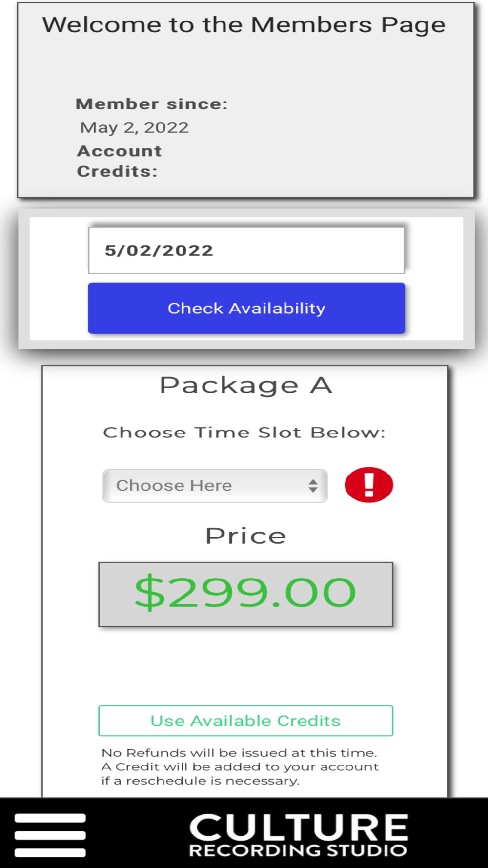The image size is (488, 868).
Task: Click the Choose Time Slot Below label
Action: [244, 433]
